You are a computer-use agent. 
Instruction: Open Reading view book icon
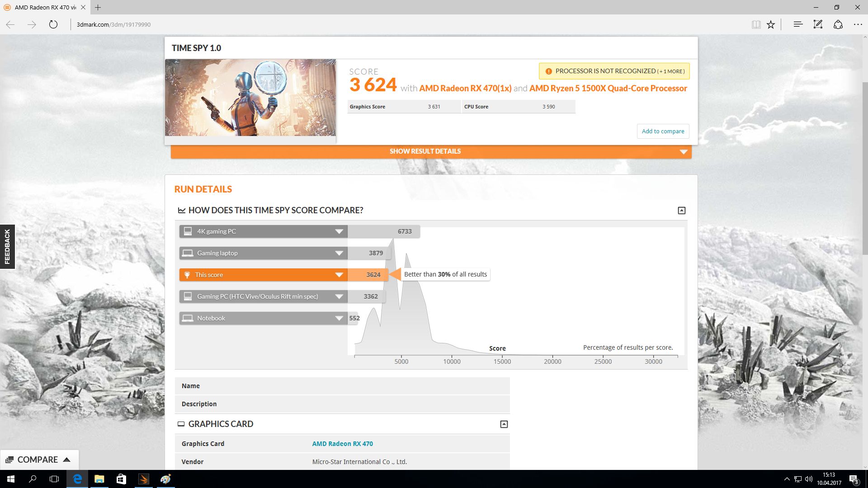click(x=756, y=24)
